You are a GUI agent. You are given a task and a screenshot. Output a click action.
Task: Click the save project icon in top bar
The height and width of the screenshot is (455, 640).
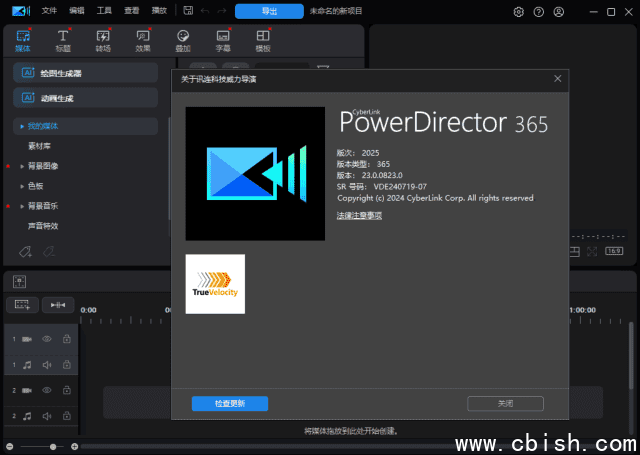pyautogui.click(x=188, y=11)
